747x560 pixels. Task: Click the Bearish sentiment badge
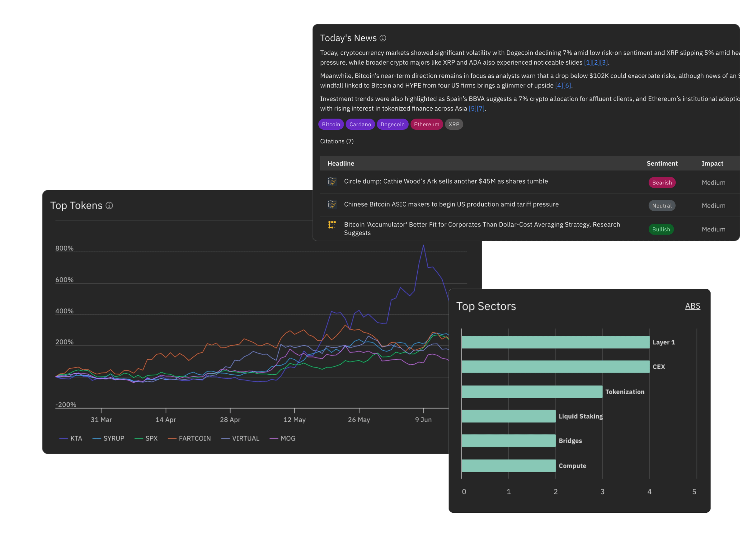coord(662,182)
